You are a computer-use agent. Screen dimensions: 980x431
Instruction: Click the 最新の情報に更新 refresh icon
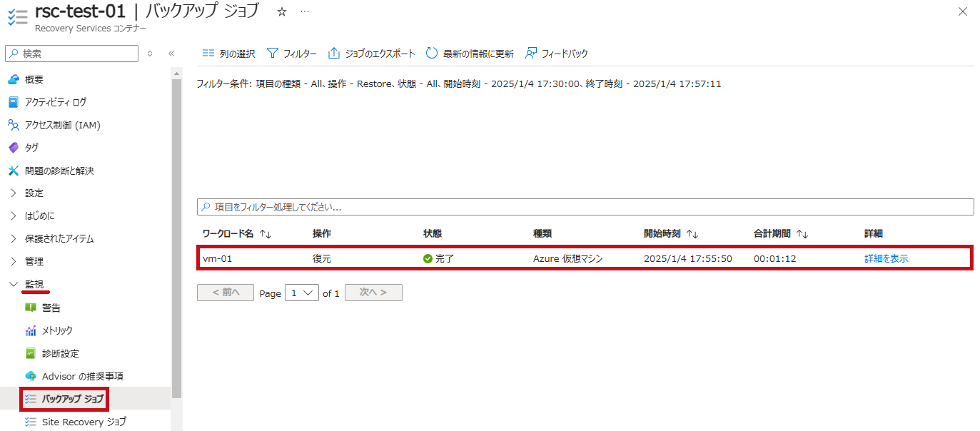coord(432,54)
